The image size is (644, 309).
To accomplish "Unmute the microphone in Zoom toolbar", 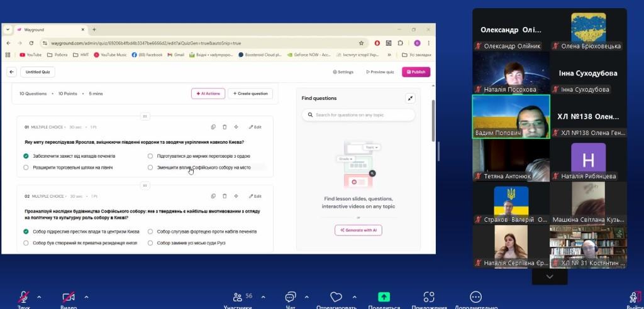I will coord(24,297).
